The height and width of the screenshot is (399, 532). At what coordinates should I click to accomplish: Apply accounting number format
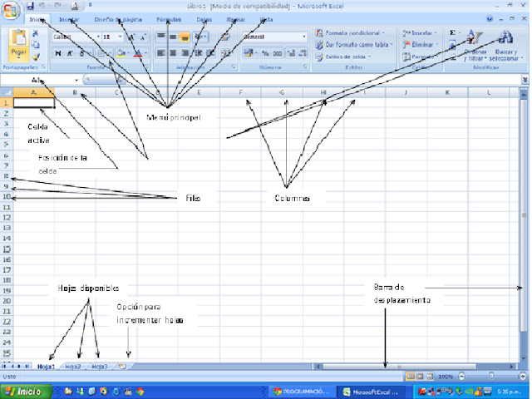point(248,53)
